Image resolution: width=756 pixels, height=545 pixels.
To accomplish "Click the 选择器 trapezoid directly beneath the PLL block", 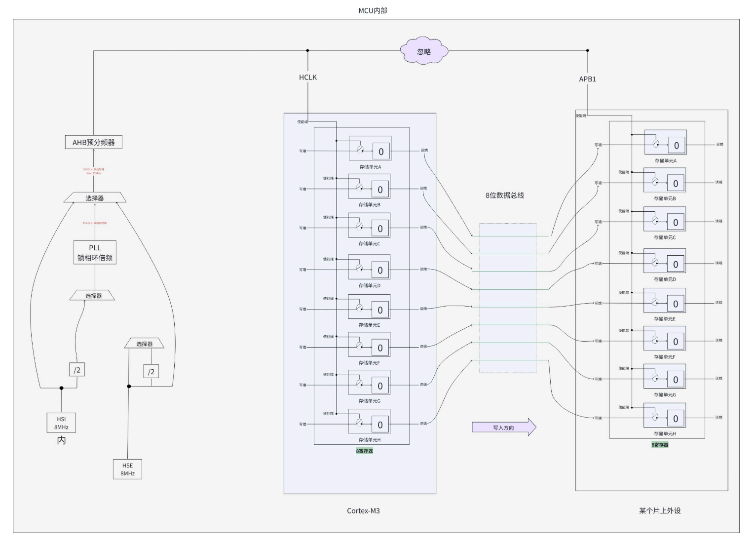I will 93,295.
